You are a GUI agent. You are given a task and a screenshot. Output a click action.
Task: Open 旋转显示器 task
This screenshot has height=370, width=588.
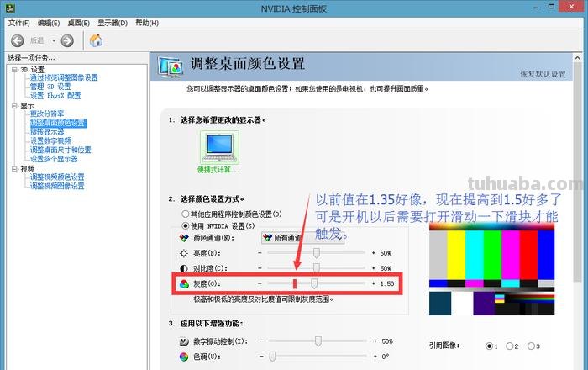point(47,132)
